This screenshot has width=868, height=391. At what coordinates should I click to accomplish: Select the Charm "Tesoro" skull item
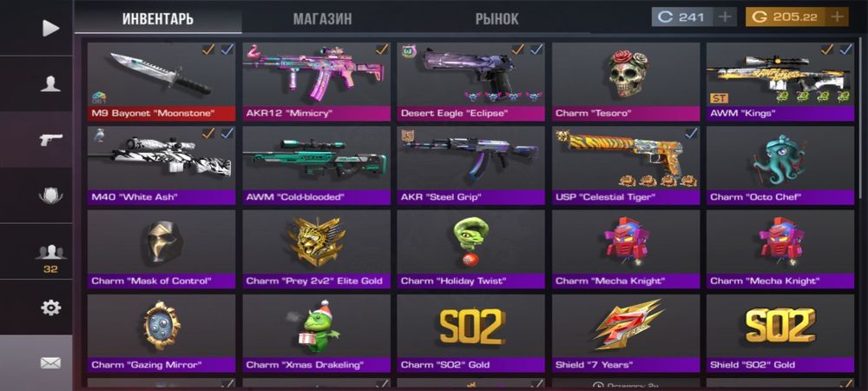[626, 82]
